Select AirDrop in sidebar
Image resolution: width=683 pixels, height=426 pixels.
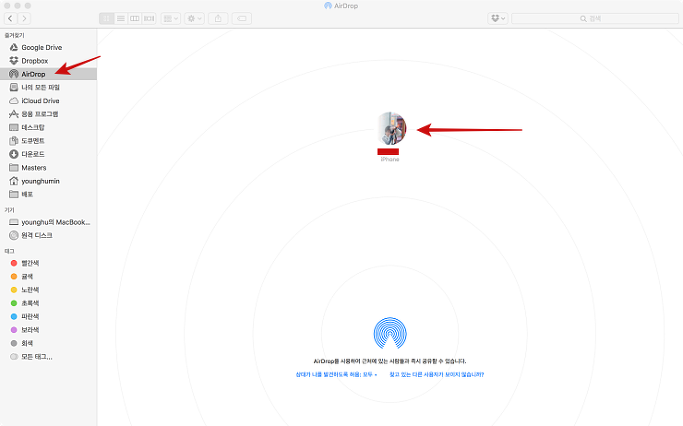(48, 74)
